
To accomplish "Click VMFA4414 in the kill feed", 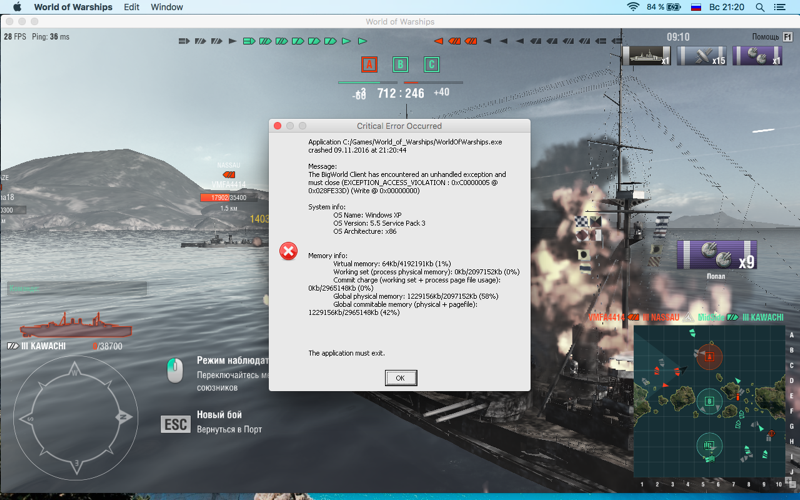I will point(606,317).
